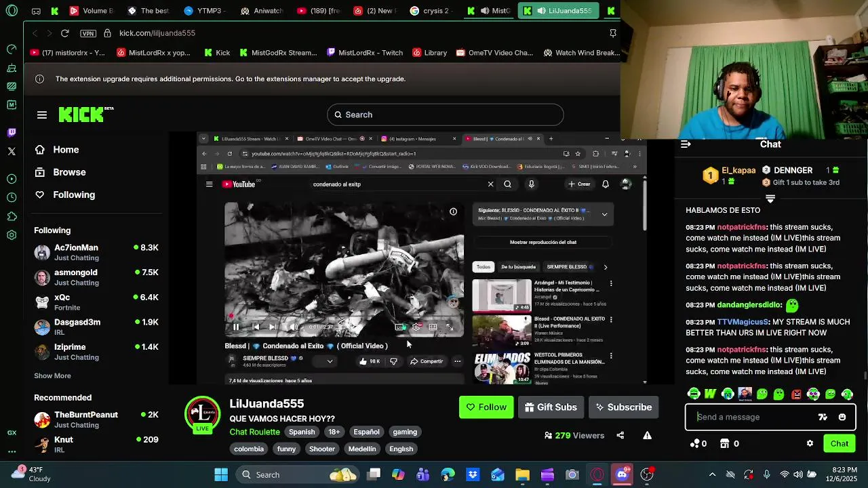Pause the streamed YouTube video
This screenshot has height=488, width=868.
[235, 327]
